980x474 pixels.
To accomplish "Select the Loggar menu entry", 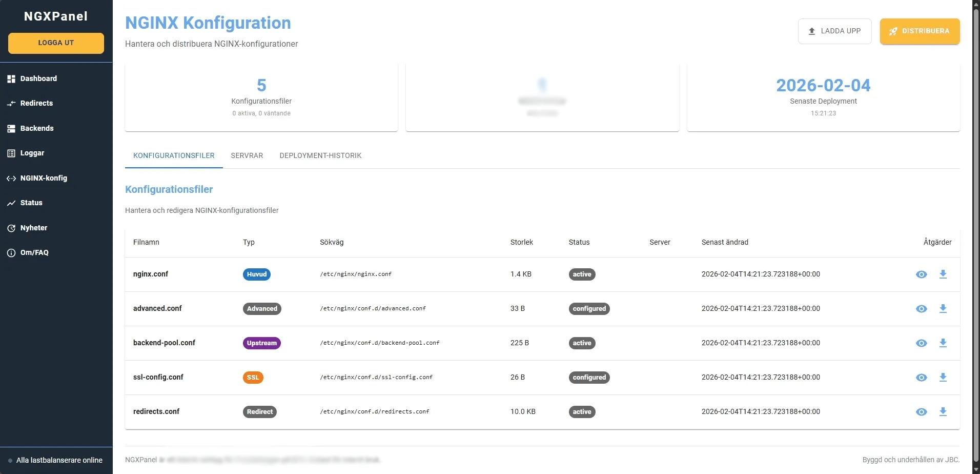I will coord(56,153).
